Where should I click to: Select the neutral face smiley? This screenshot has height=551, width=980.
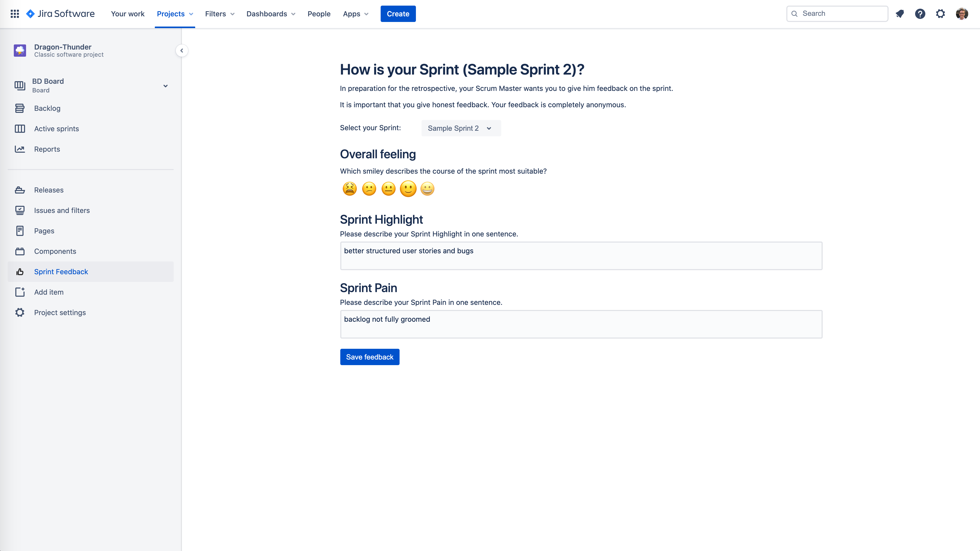click(x=388, y=189)
